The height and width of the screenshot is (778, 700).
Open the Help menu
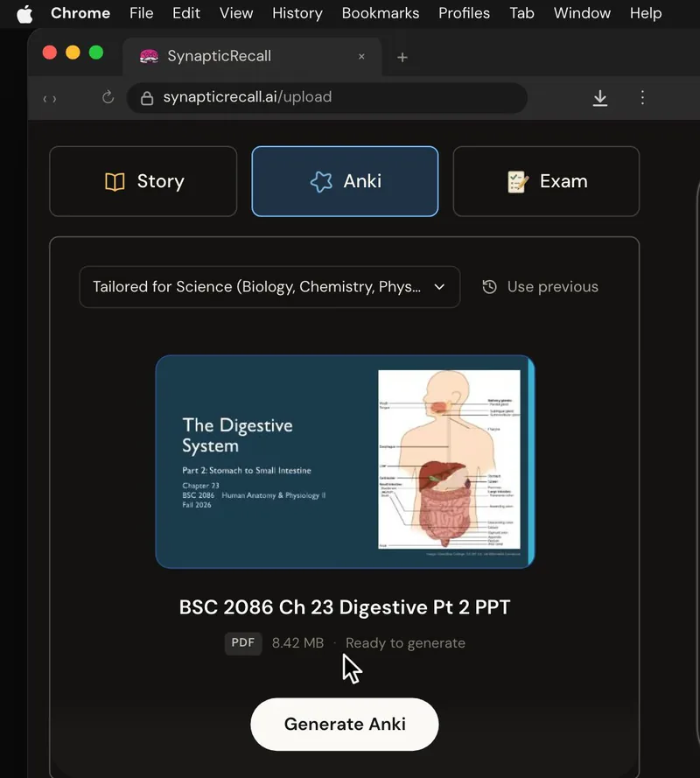point(646,13)
